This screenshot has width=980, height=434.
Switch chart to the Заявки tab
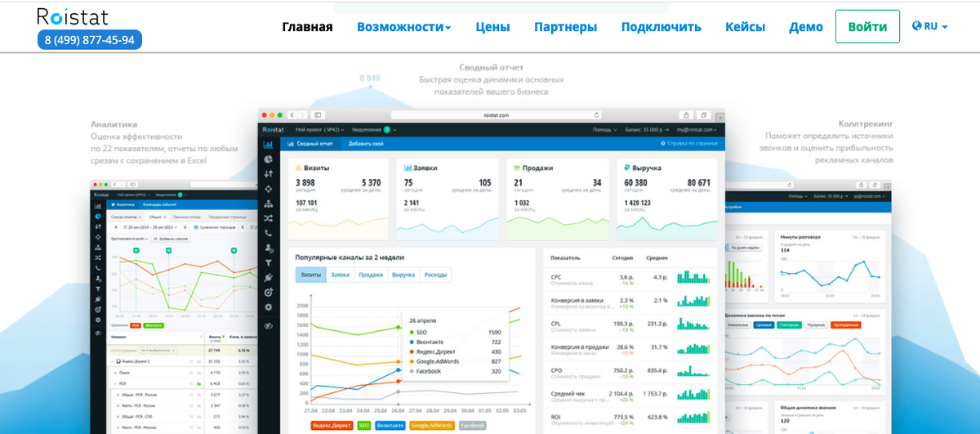click(x=340, y=275)
